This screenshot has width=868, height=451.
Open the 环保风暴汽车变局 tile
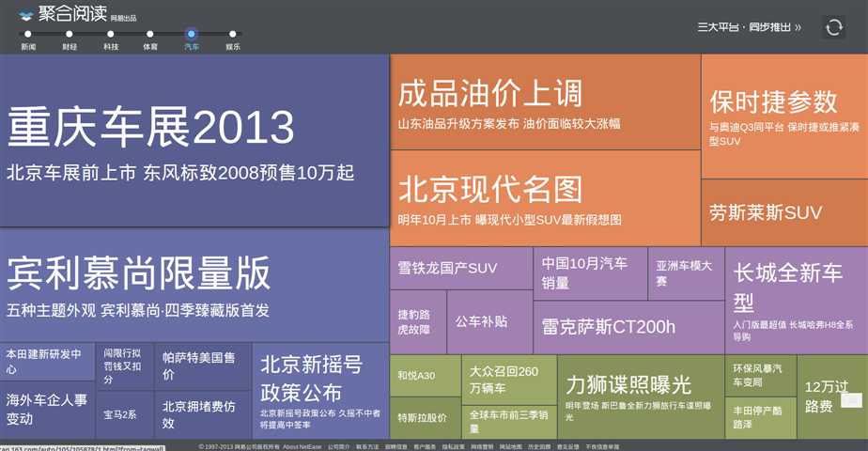pos(760,376)
